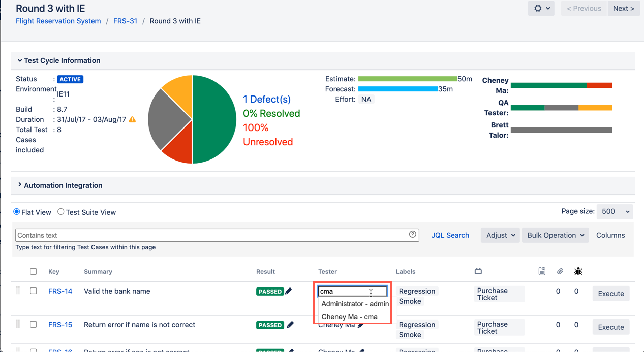This screenshot has height=352, width=644.
Task: Click the defects bug column icon
Action: coord(578,272)
